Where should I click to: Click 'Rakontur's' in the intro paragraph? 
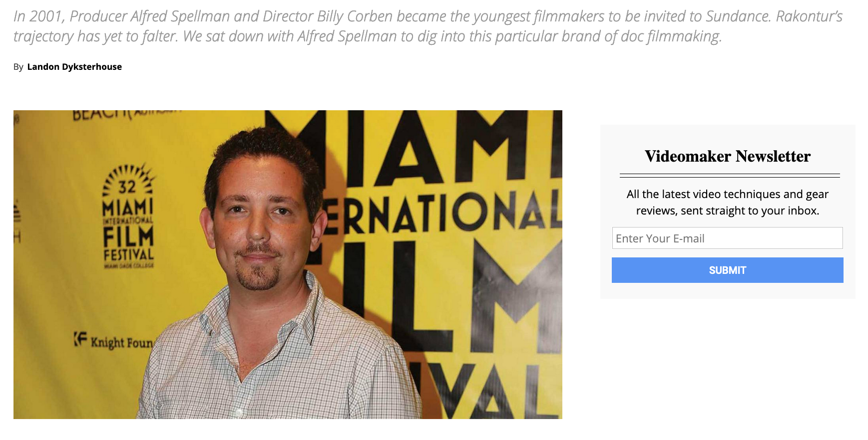coord(809,16)
